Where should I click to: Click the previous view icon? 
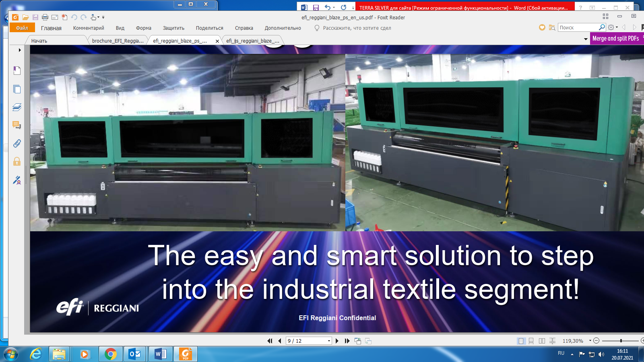pyautogui.click(x=358, y=341)
